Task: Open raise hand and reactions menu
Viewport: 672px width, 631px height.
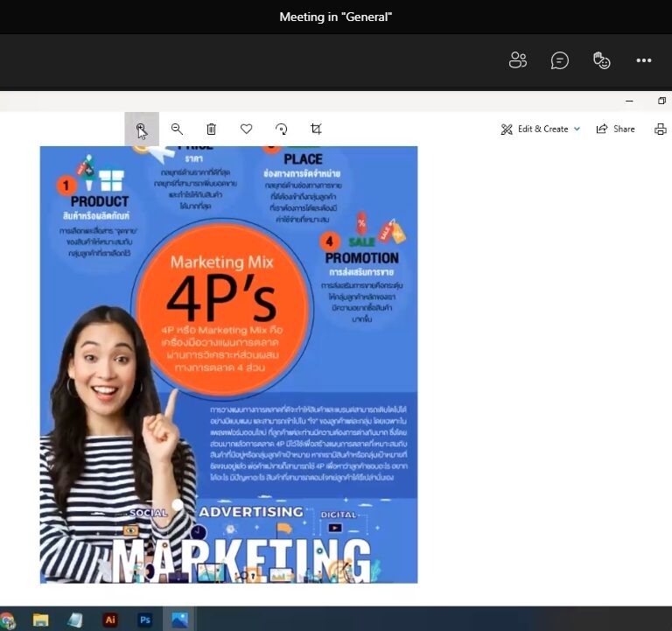Action: 601,60
